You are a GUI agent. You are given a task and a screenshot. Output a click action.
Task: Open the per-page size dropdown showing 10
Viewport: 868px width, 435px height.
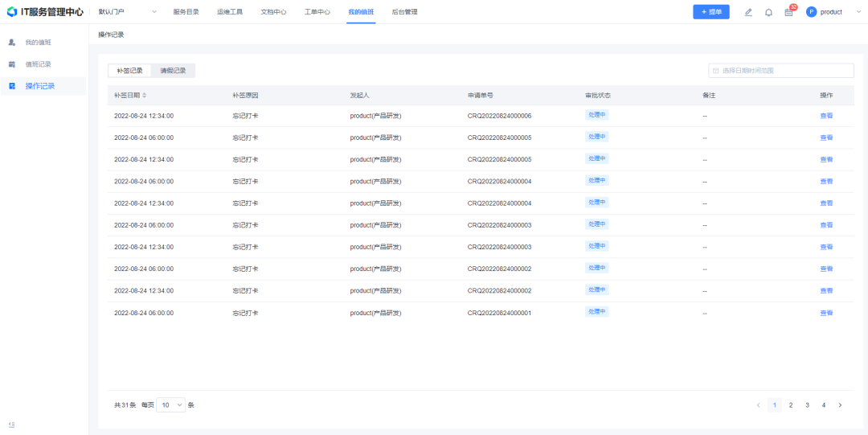(x=172, y=405)
